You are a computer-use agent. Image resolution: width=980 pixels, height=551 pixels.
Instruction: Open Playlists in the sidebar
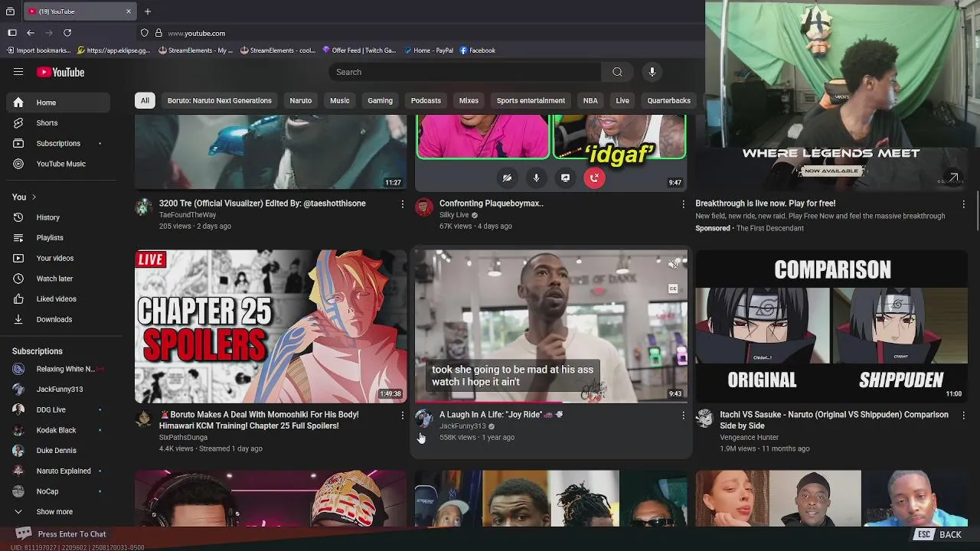[58, 238]
